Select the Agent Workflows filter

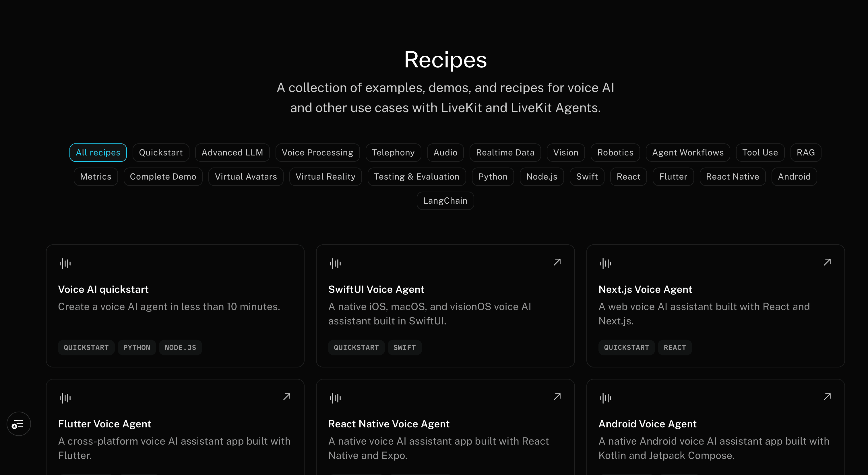click(688, 153)
